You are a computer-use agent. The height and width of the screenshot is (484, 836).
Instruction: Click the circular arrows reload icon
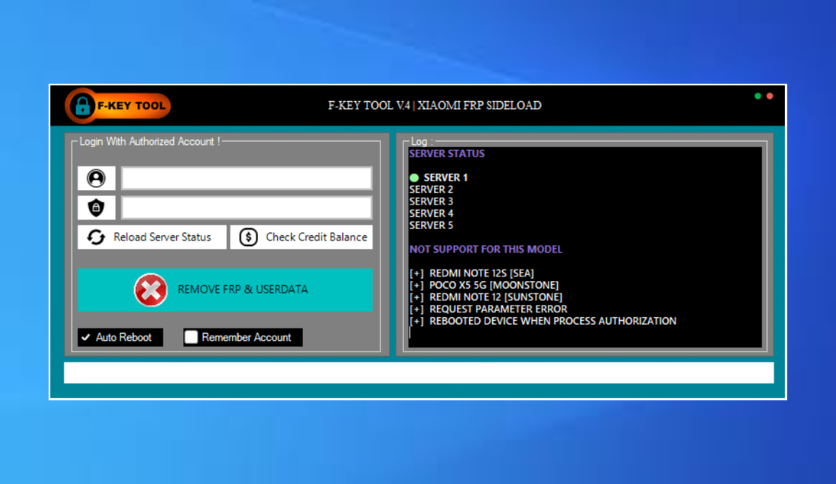pos(96,237)
